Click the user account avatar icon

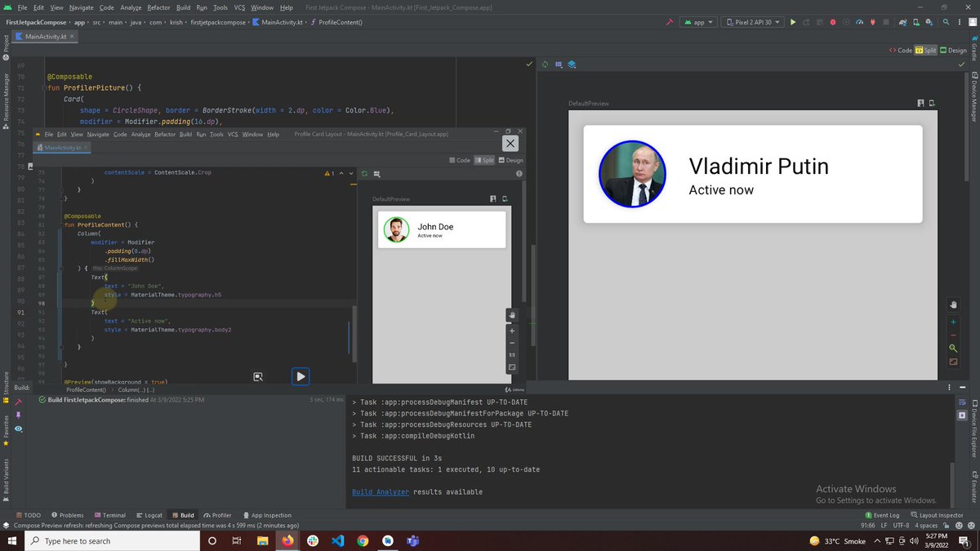point(972,22)
